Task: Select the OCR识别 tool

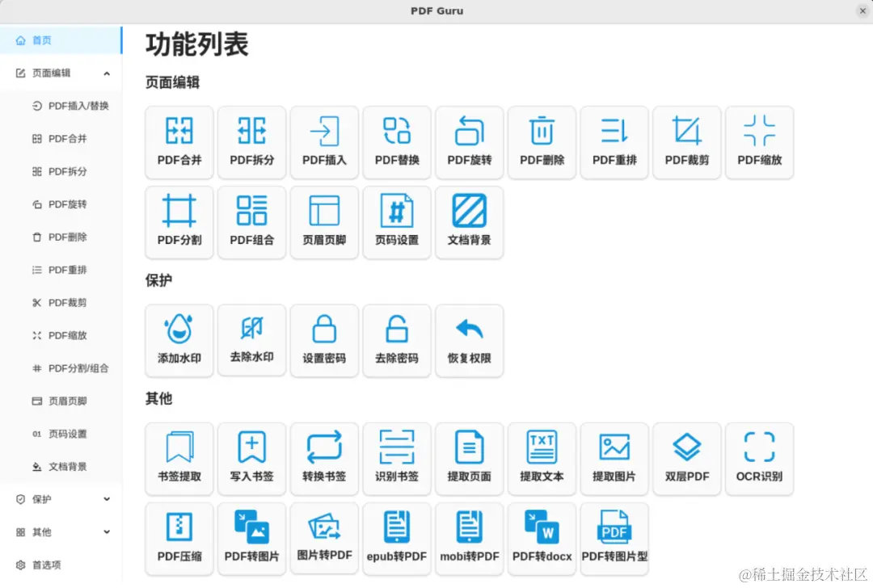Action: click(x=760, y=459)
